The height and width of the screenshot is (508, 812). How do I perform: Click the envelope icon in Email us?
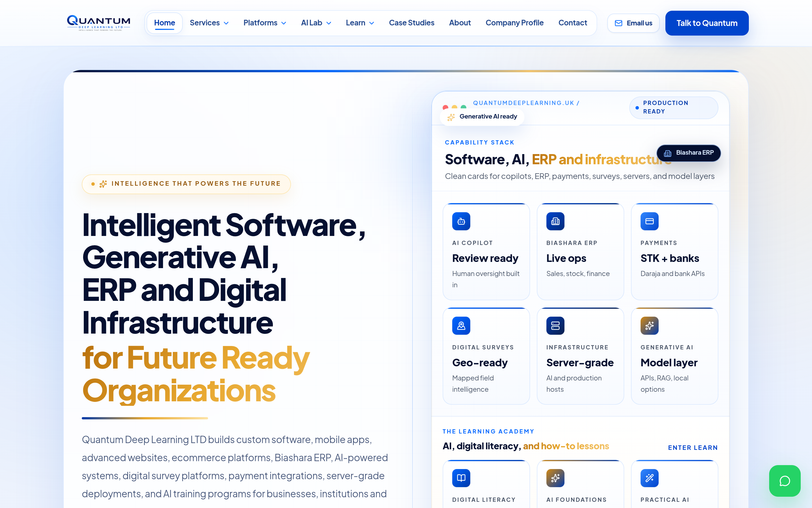click(618, 23)
